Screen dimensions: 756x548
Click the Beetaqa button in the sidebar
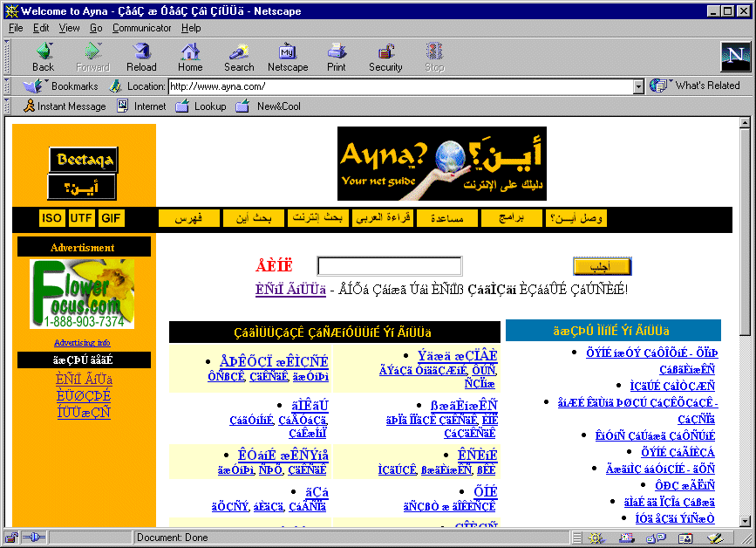[84, 160]
